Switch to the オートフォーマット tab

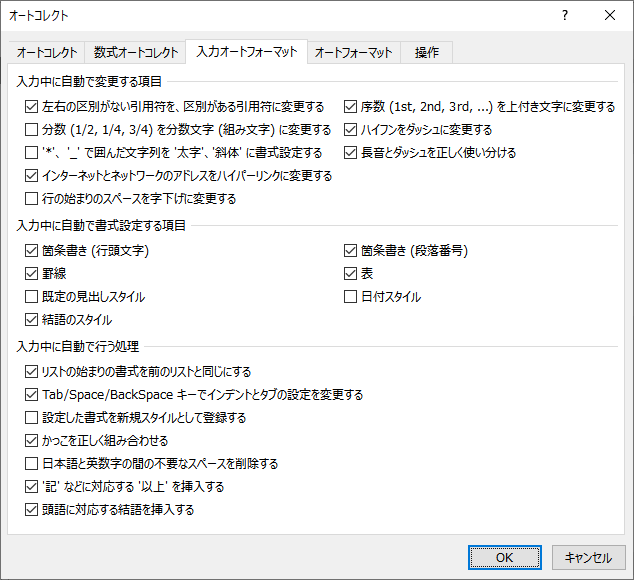pyautogui.click(x=354, y=53)
